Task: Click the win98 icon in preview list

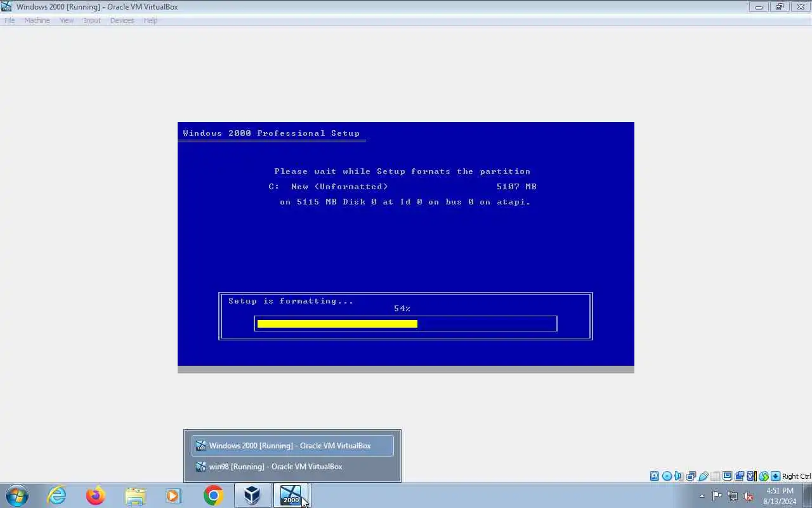Action: click(200, 467)
